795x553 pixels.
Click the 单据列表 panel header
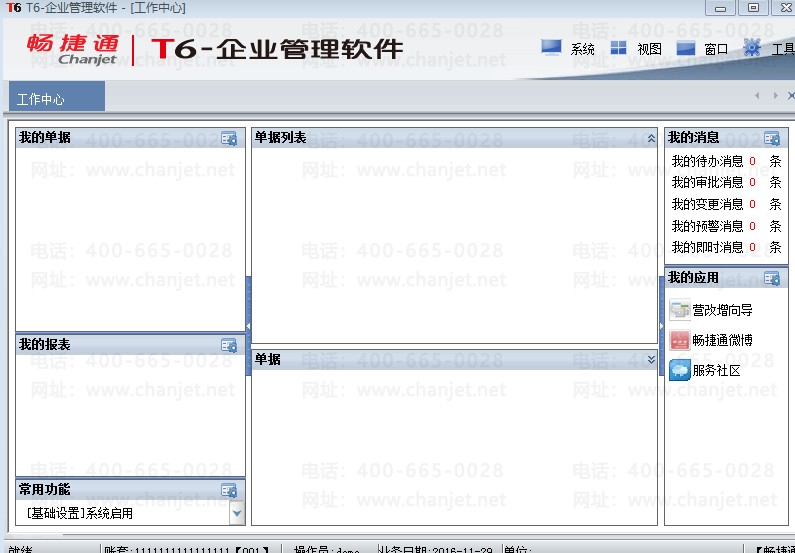[x=454, y=138]
